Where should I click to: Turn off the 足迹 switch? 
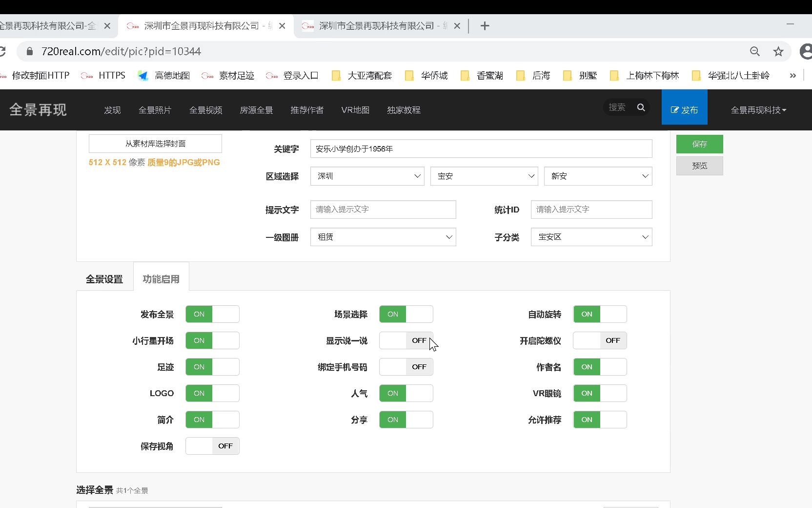(212, 367)
